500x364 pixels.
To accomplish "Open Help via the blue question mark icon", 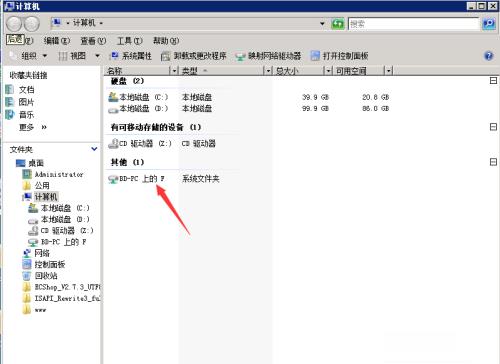I will click(x=488, y=56).
